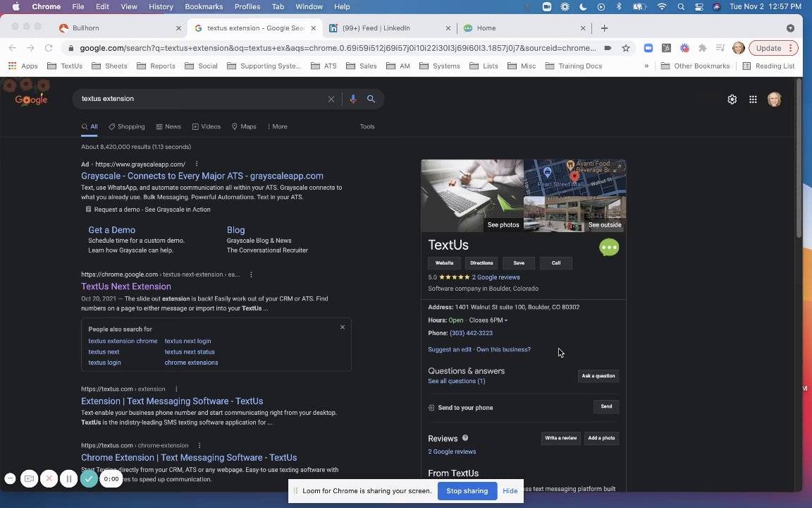Click the voice search microphone icon
Image resolution: width=812 pixels, height=508 pixels.
352,99
